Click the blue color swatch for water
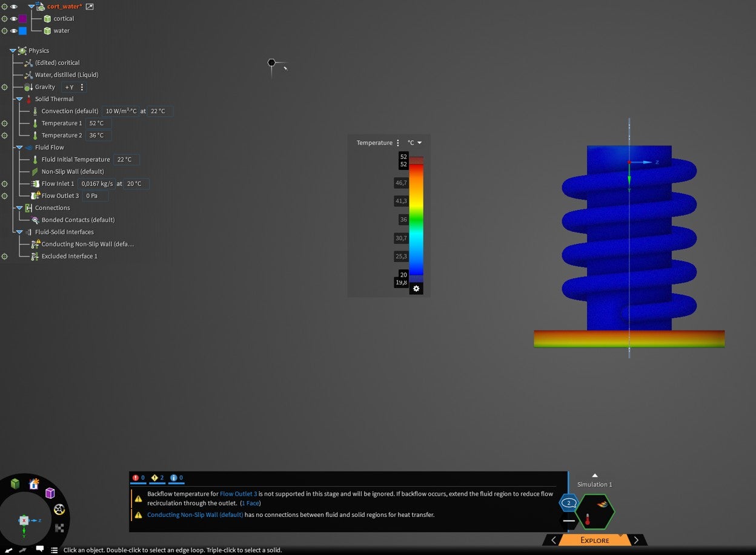 [x=22, y=31]
